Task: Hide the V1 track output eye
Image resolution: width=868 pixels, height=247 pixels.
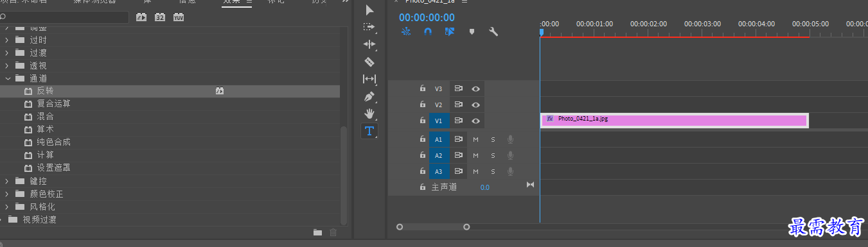Action: (x=475, y=121)
